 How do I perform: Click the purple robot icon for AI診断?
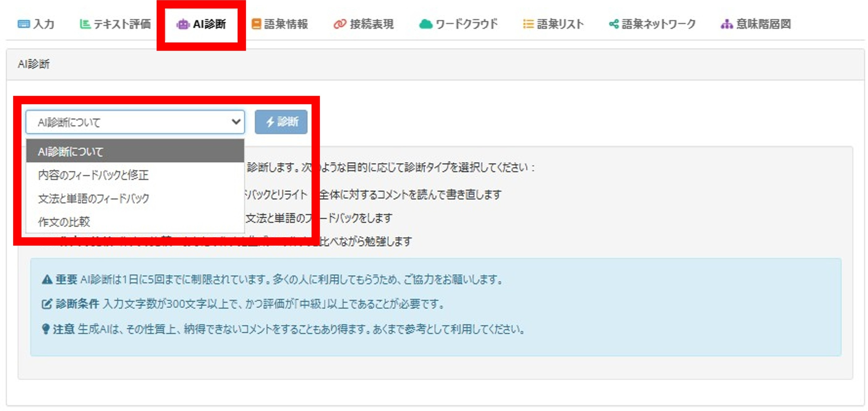(183, 24)
